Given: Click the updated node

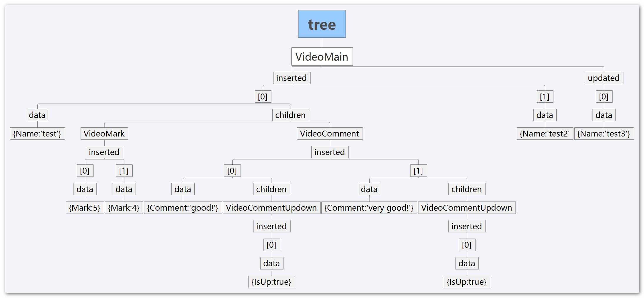Looking at the screenshot, I should pos(603,78).
